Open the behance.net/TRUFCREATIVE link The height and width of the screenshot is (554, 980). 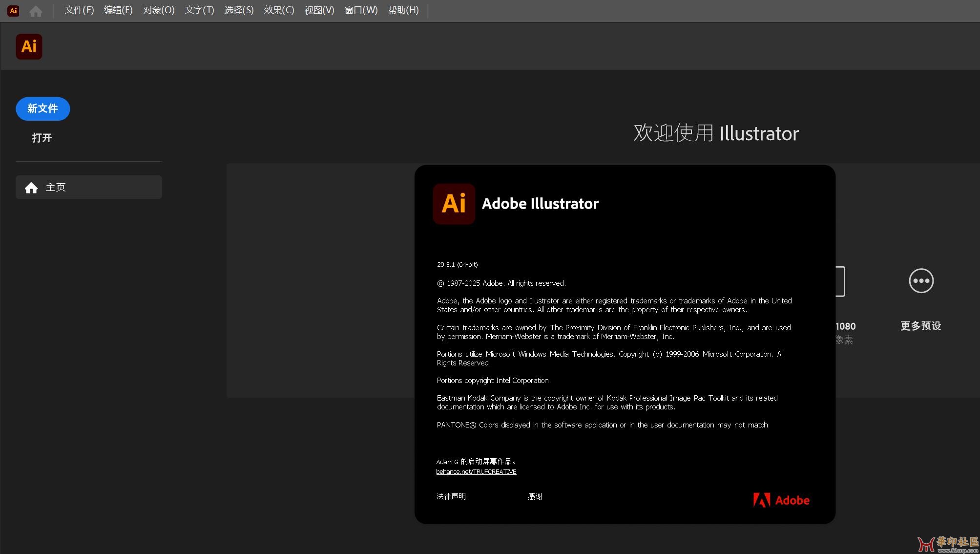476,472
